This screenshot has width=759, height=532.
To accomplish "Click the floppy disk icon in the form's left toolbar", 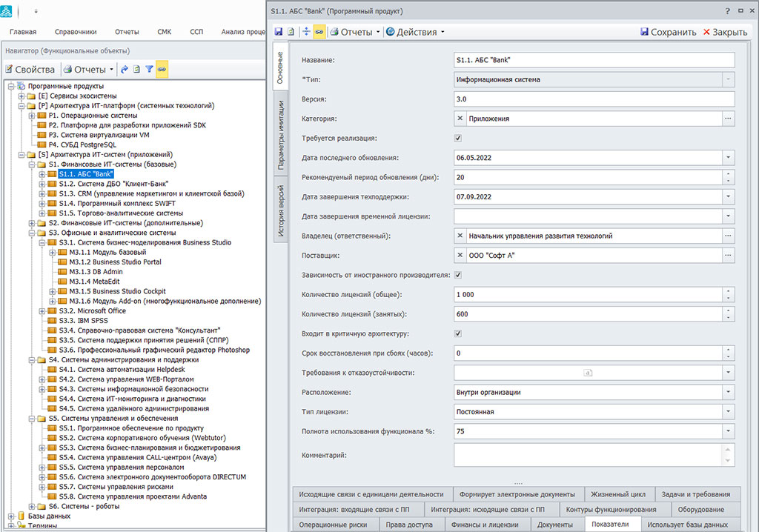I will 279,32.
